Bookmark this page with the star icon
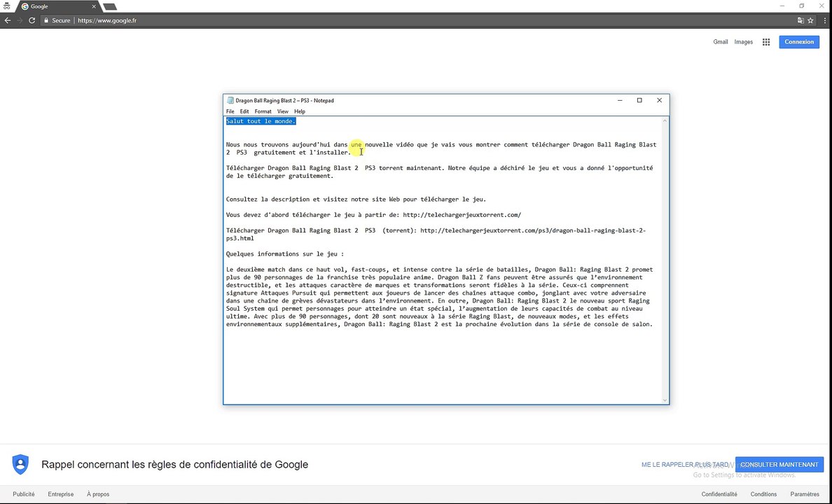This screenshot has height=504, width=832. 810,20
